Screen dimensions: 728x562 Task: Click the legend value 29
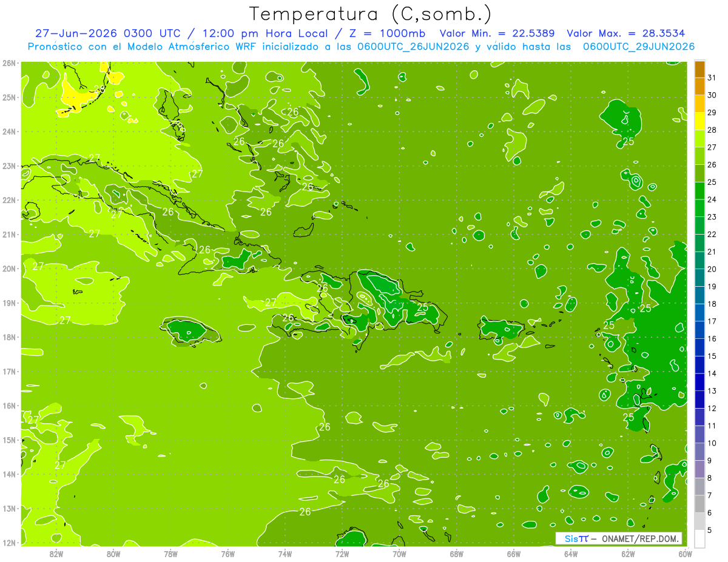[x=712, y=113]
